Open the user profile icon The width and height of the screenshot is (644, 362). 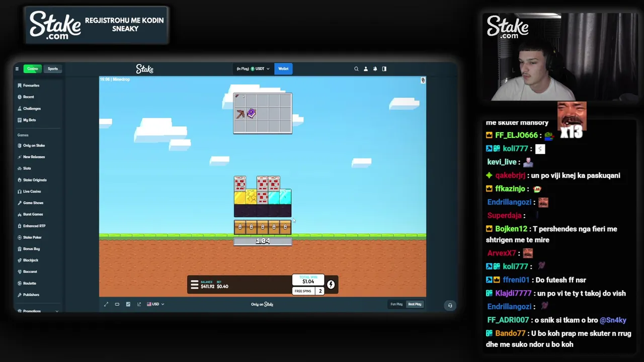(x=366, y=69)
